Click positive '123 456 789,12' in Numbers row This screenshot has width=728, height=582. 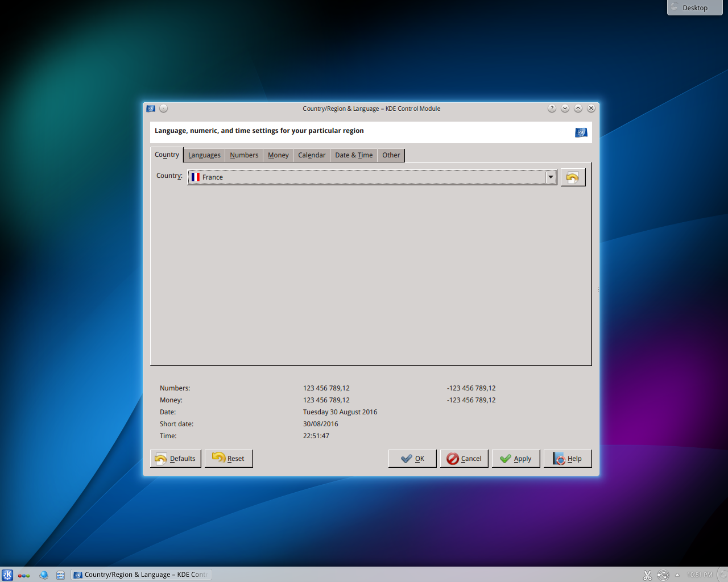pyautogui.click(x=326, y=388)
